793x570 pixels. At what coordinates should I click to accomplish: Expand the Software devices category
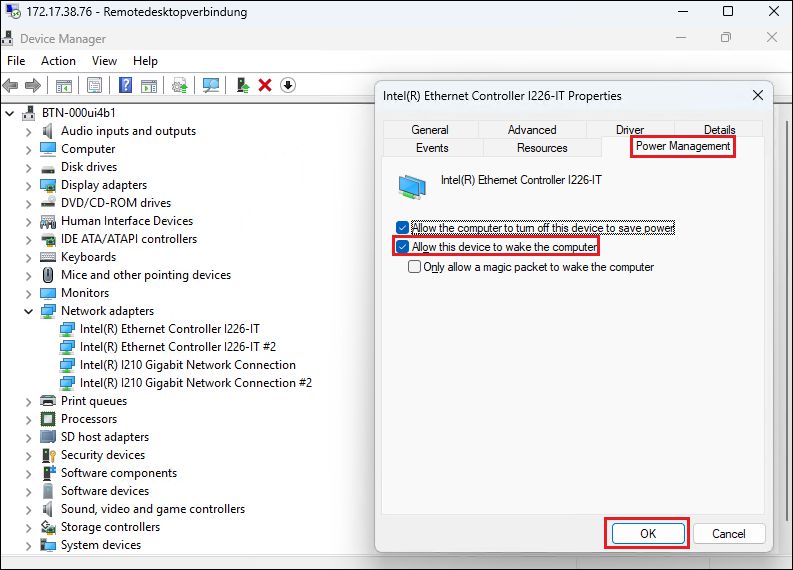tap(29, 492)
